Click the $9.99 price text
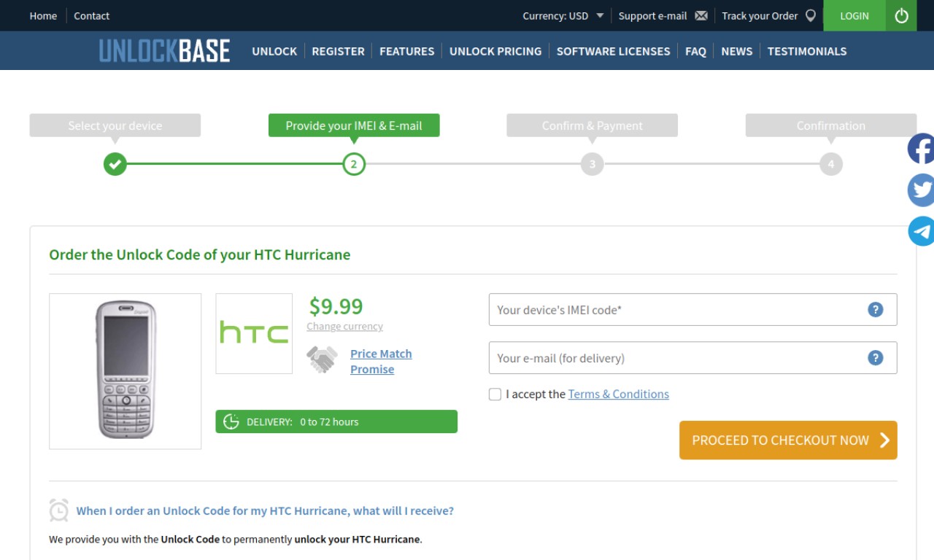This screenshot has height=560, width=934. pyautogui.click(x=336, y=306)
